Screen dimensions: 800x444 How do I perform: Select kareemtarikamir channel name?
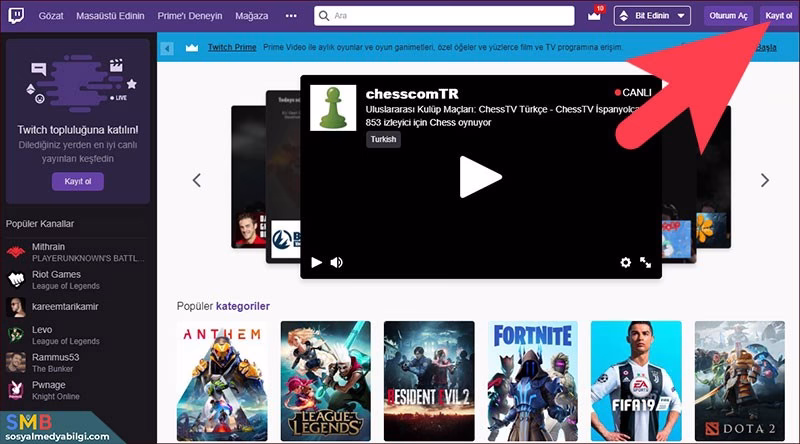(x=65, y=307)
